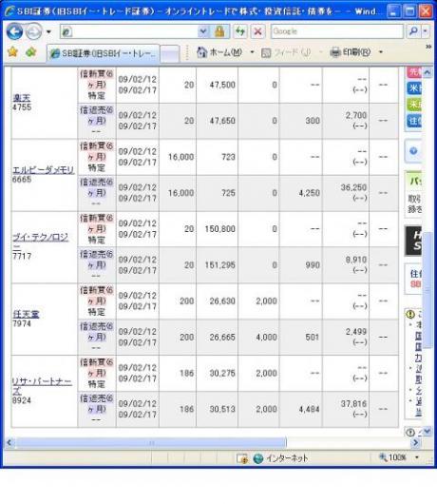Click the Print (印刷) toolbar button
Image resolution: width=437 pixels, height=504 pixels.
[351, 52]
